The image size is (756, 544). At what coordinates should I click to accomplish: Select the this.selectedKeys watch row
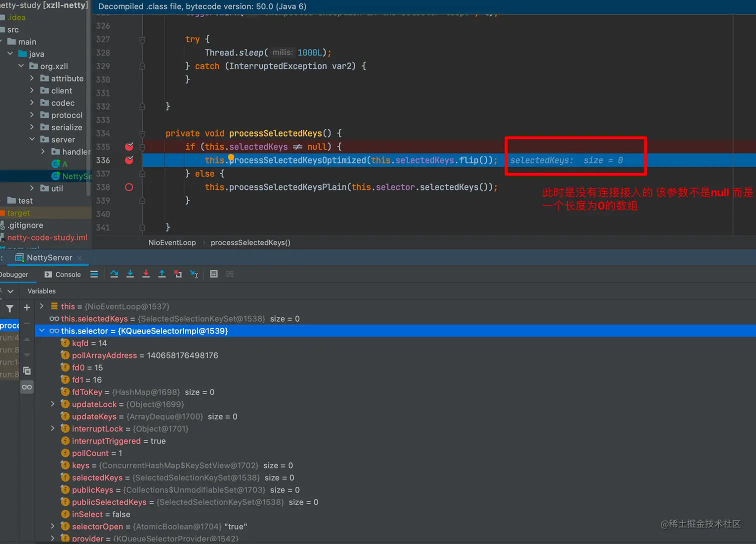(395, 318)
